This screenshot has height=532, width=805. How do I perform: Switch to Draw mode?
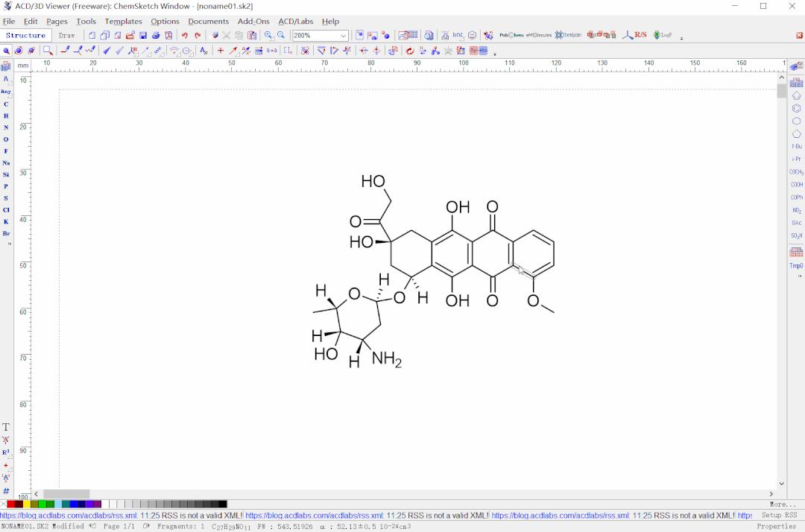[x=66, y=35]
